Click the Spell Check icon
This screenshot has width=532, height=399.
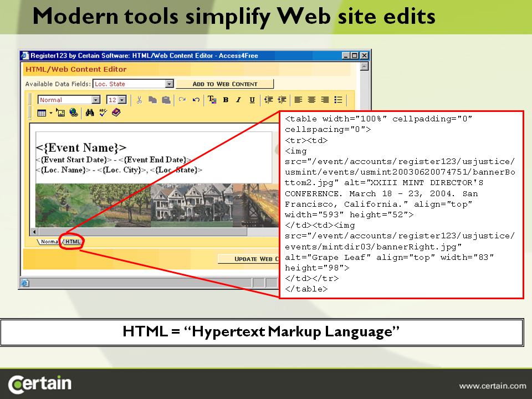point(103,112)
